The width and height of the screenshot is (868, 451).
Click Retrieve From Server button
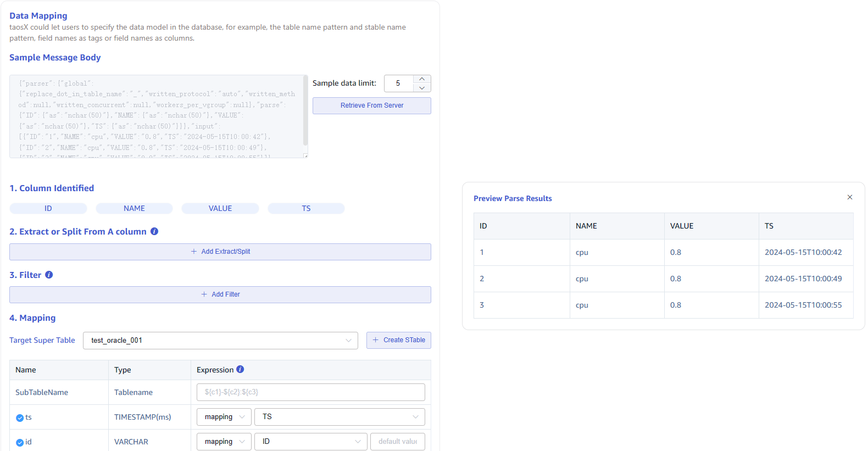(x=371, y=105)
